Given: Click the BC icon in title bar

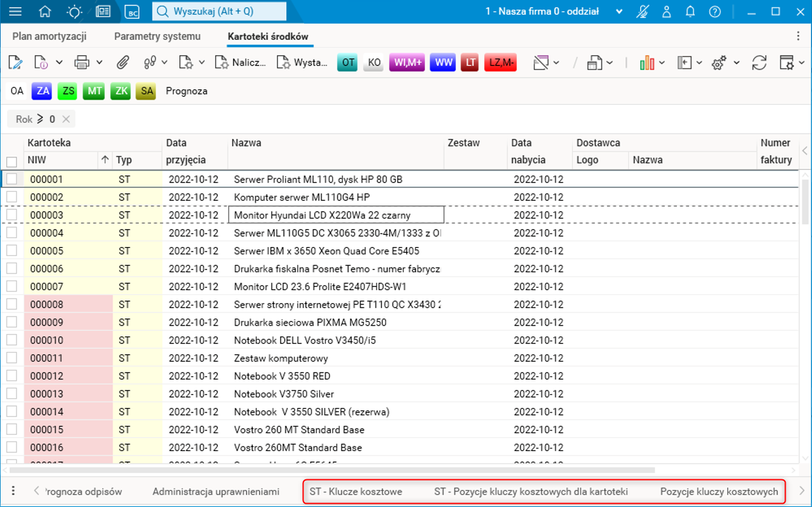Looking at the screenshot, I should (132, 12).
